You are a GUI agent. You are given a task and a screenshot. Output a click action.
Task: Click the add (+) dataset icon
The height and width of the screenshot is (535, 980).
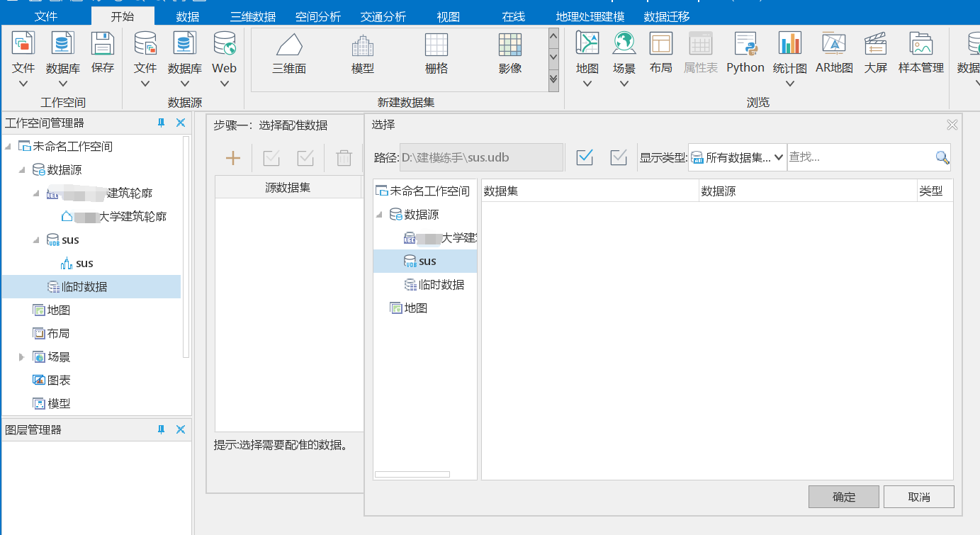tap(233, 158)
